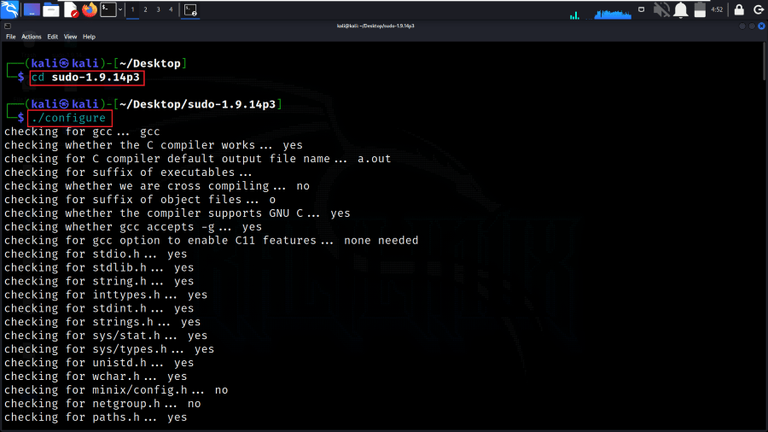
Task: Click the 'checking for stdlib.h' line
Action: pyautogui.click(x=99, y=268)
